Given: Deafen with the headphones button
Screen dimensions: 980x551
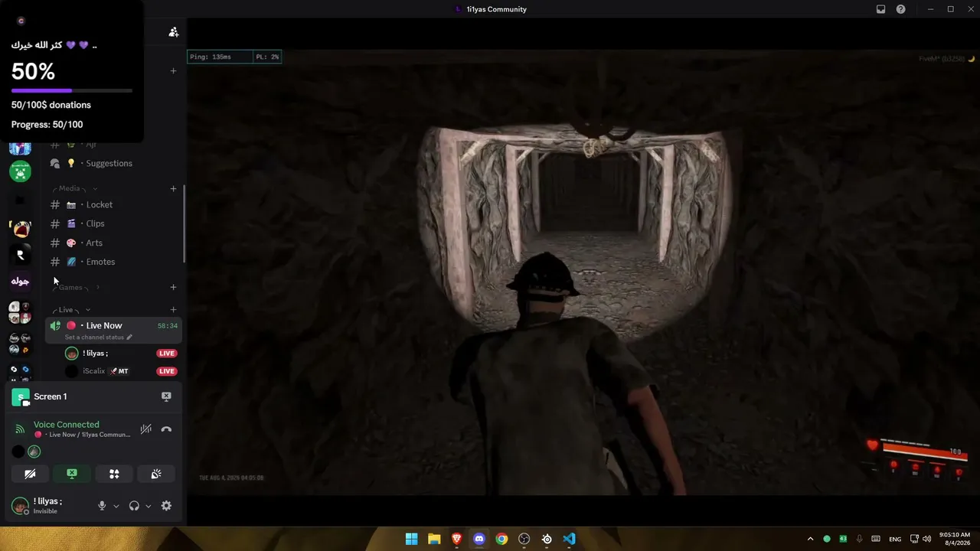Looking at the screenshot, I should pos(134,506).
